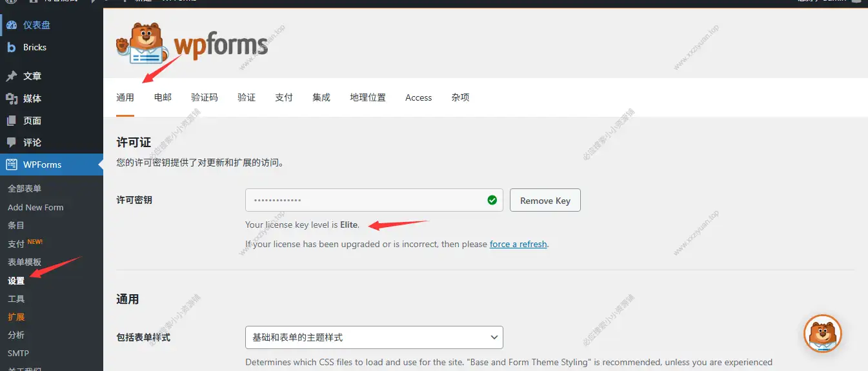Open 全部表单 in WPForms submenu
The image size is (868, 371).
[x=25, y=188]
